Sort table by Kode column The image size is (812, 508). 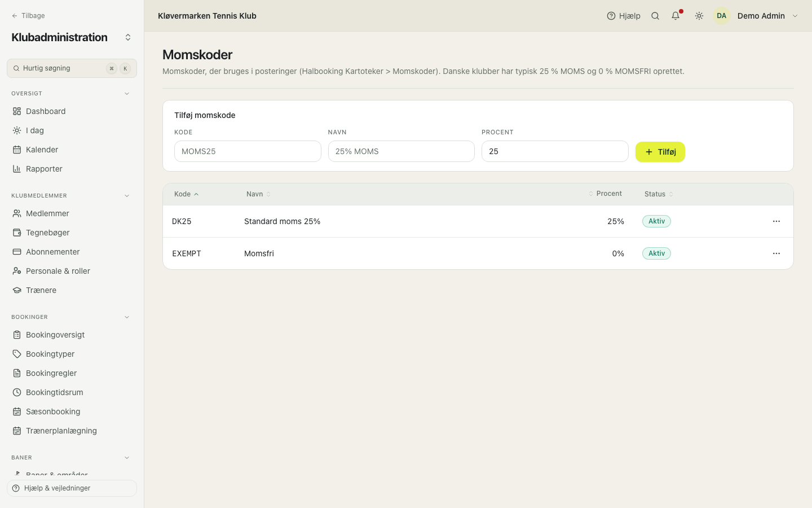click(186, 194)
